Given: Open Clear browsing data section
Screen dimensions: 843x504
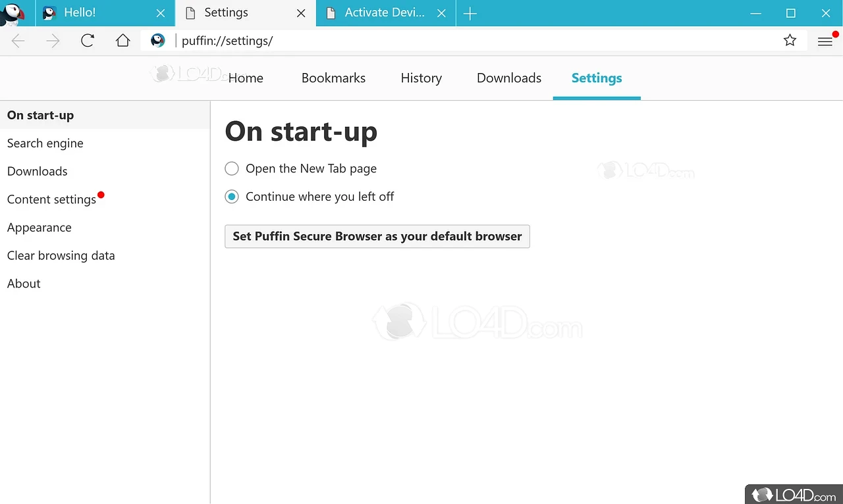Looking at the screenshot, I should click(x=105, y=255).
